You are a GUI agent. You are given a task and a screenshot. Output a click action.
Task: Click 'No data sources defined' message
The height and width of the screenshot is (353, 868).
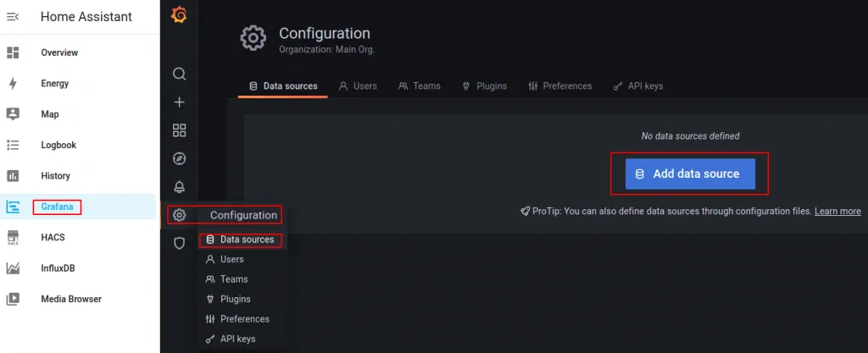click(690, 136)
